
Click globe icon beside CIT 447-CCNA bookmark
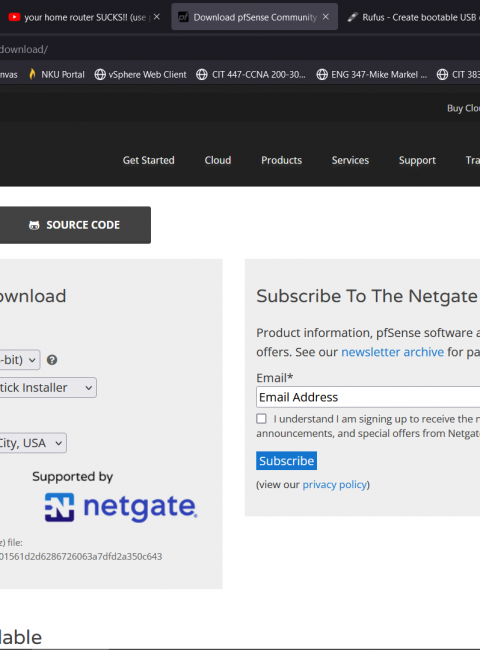click(202, 75)
